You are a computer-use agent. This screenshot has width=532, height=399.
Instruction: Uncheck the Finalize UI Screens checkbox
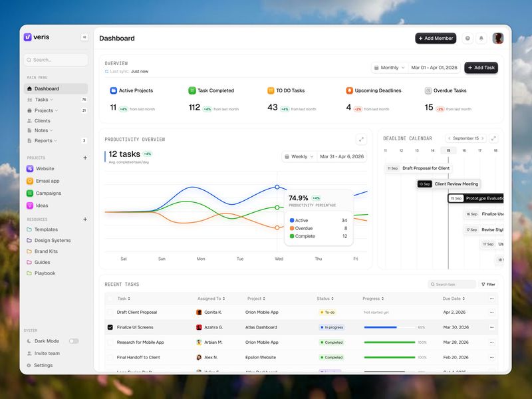coord(110,327)
